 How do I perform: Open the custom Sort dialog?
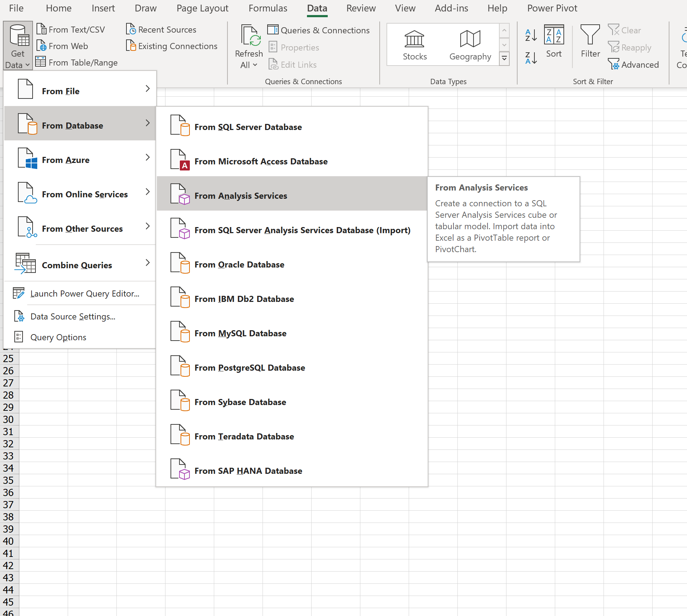click(554, 41)
